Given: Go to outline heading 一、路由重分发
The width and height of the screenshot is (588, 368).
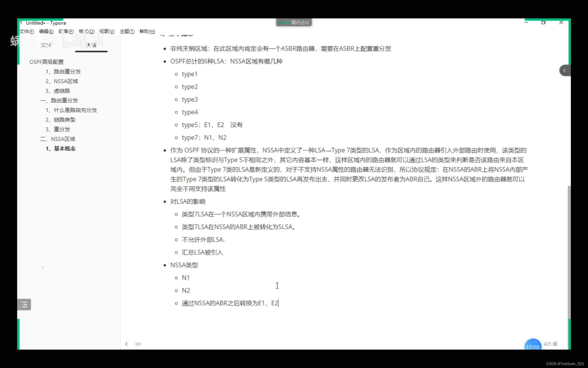Looking at the screenshot, I should 59,100.
